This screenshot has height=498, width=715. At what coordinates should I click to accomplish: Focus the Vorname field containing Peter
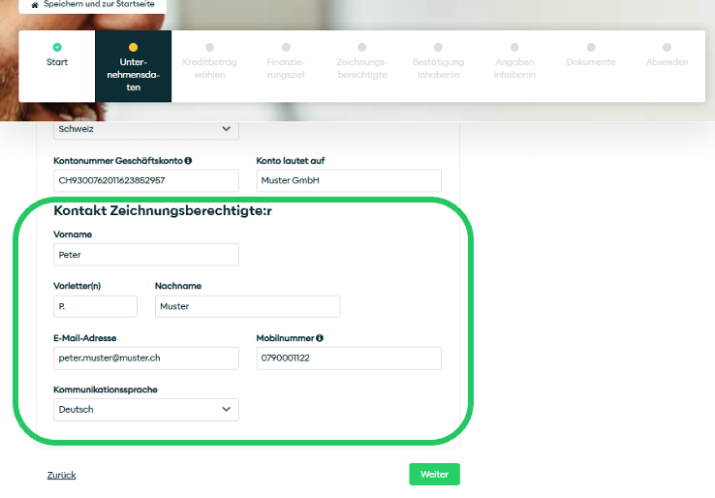(x=146, y=254)
